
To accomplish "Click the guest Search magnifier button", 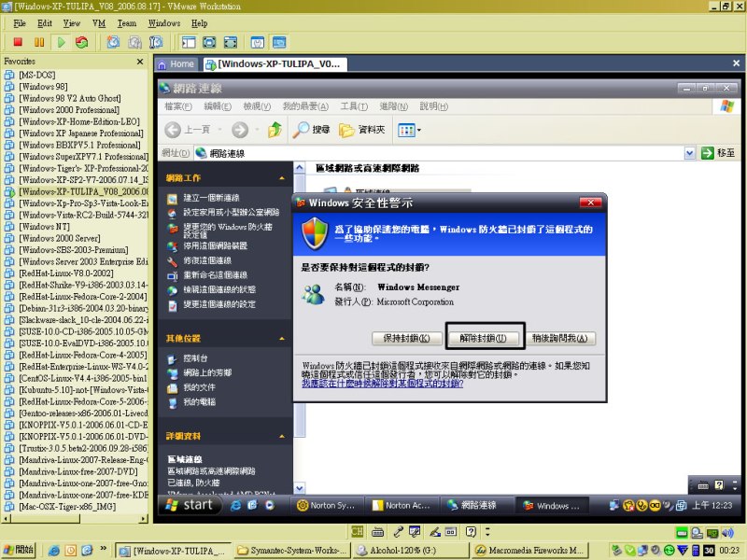I will (311, 130).
